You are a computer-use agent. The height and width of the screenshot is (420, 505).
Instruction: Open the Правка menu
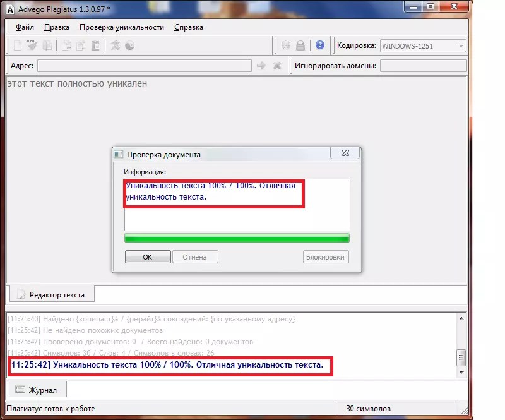pyautogui.click(x=57, y=27)
